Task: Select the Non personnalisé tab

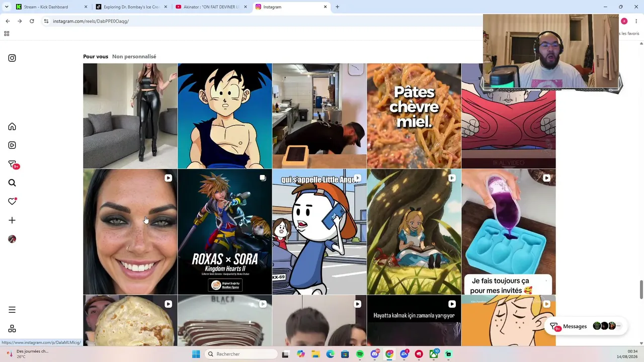Action: pyautogui.click(x=134, y=56)
